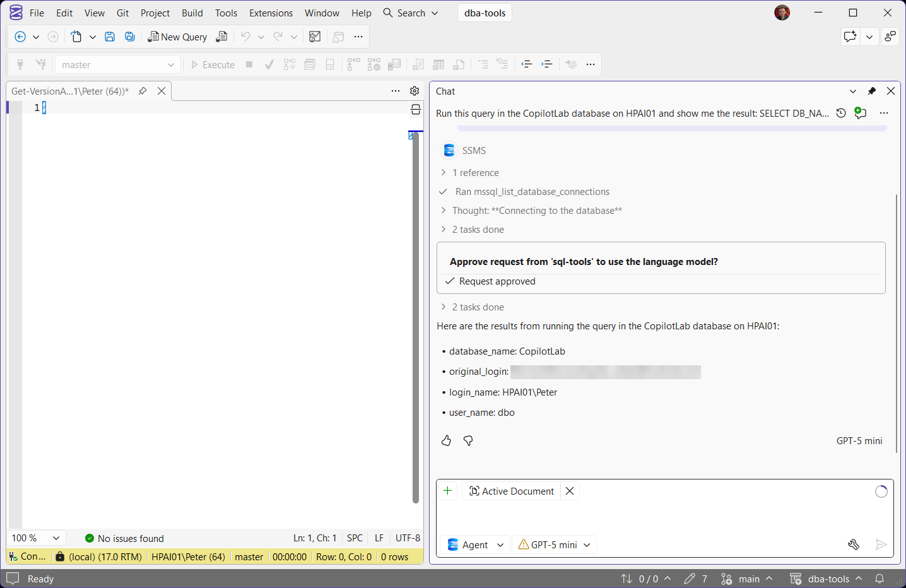906x588 pixels.
Task: Click the tools icon in chat input
Action: pyautogui.click(x=854, y=544)
